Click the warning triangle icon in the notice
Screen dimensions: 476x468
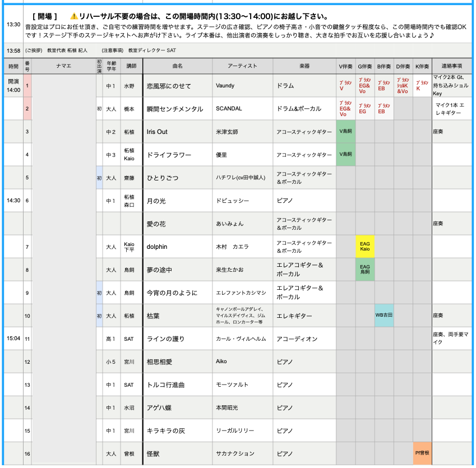tap(73, 16)
